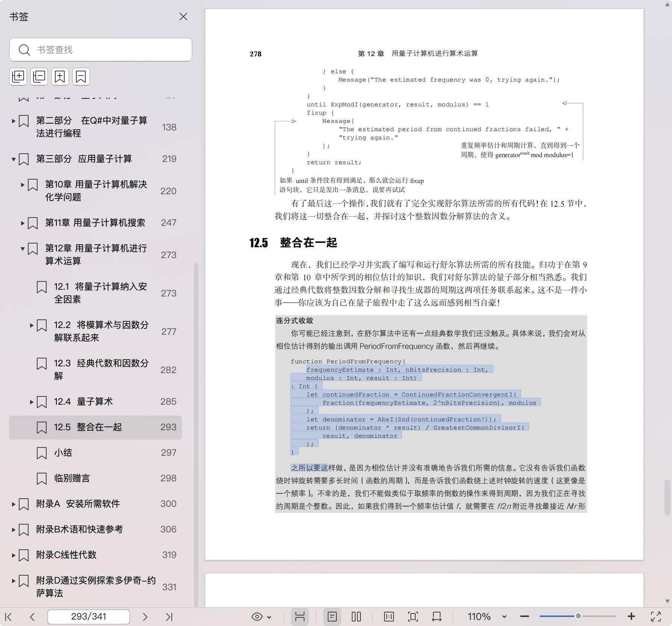Expand the 第11章 用量子计算机搜索 bookmark
Image resolution: width=672 pixels, height=626 pixels.
pyautogui.click(x=23, y=223)
